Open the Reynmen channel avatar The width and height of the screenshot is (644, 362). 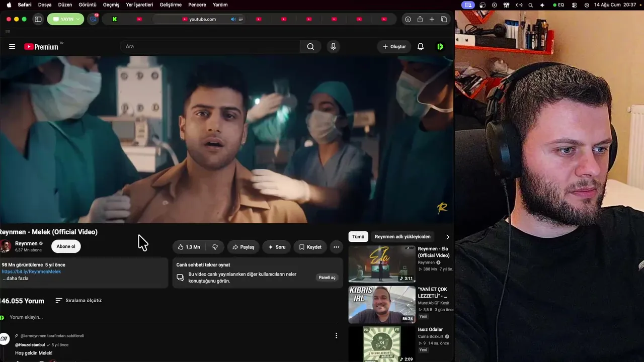(x=6, y=246)
